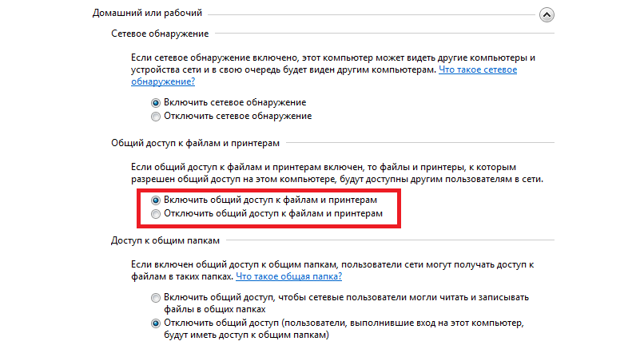Screen dimensions: 644x345
Task: Click the Доступ к общим папкам heading
Action: tap(166, 240)
